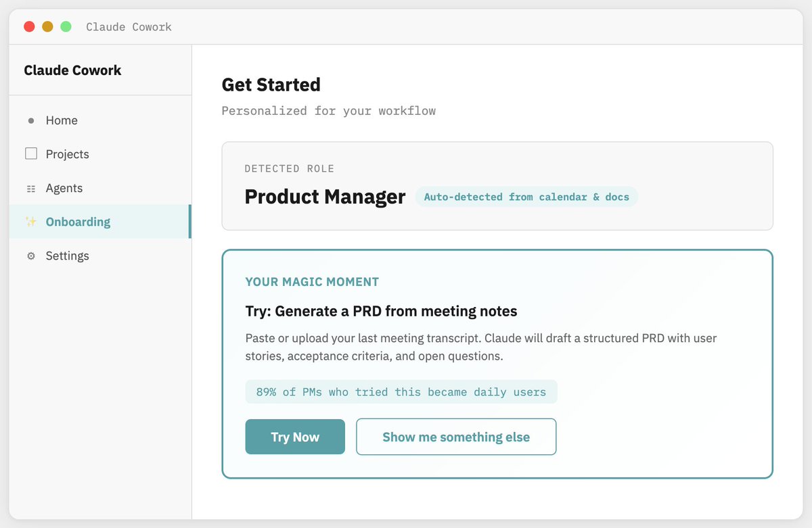Select the Product Manager detected role text
Screen dimensions: 812x528
click(x=325, y=197)
